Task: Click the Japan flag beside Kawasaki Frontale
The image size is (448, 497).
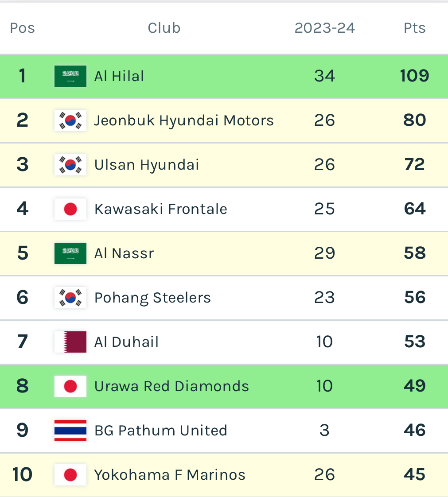Action: (x=70, y=209)
